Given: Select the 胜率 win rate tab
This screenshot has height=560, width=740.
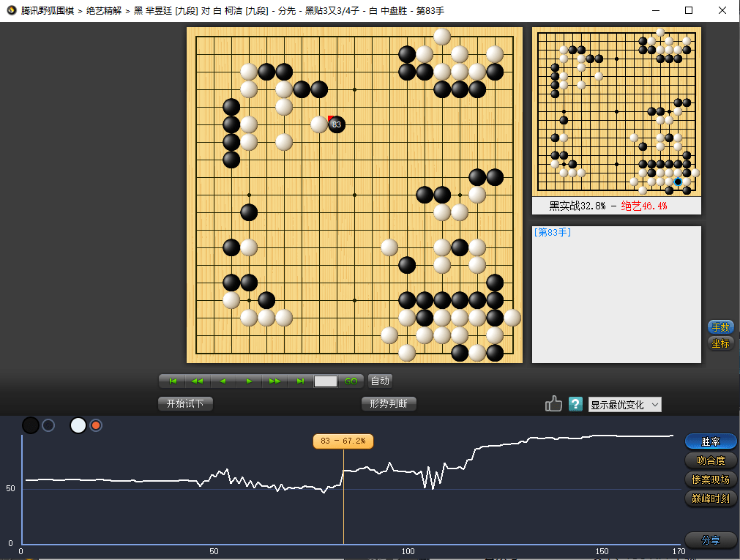Looking at the screenshot, I should 710,441.
